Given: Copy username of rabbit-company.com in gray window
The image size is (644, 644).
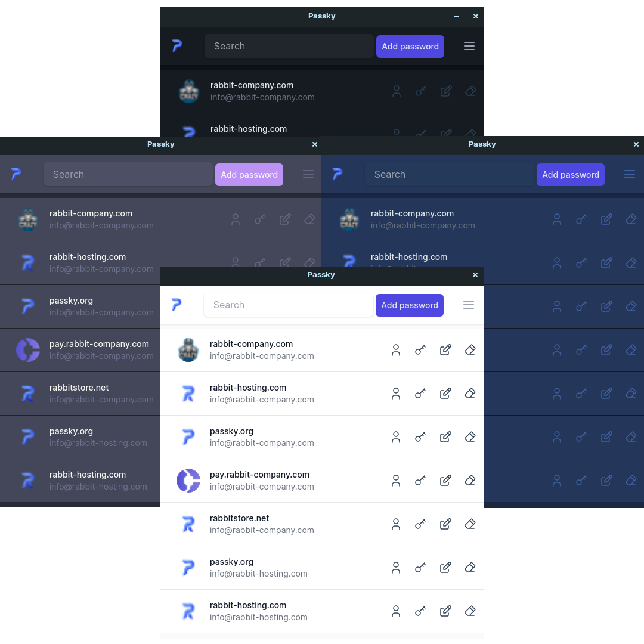Looking at the screenshot, I should pyautogui.click(x=236, y=219).
